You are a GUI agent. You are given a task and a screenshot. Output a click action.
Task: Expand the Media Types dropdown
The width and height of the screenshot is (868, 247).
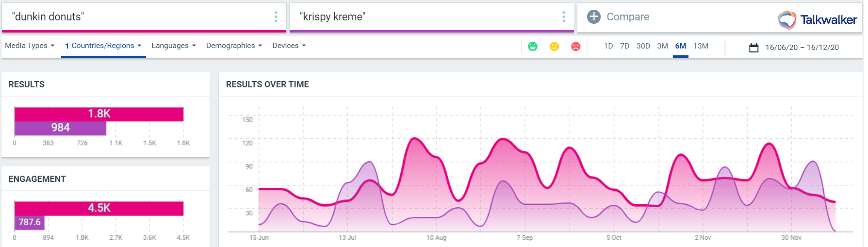tap(30, 46)
